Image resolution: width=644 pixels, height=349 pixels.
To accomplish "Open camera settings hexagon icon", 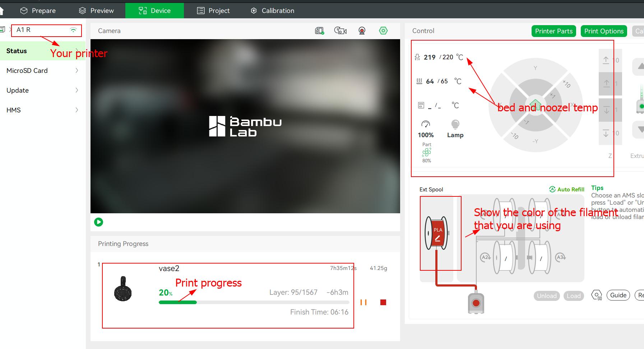I will click(383, 31).
